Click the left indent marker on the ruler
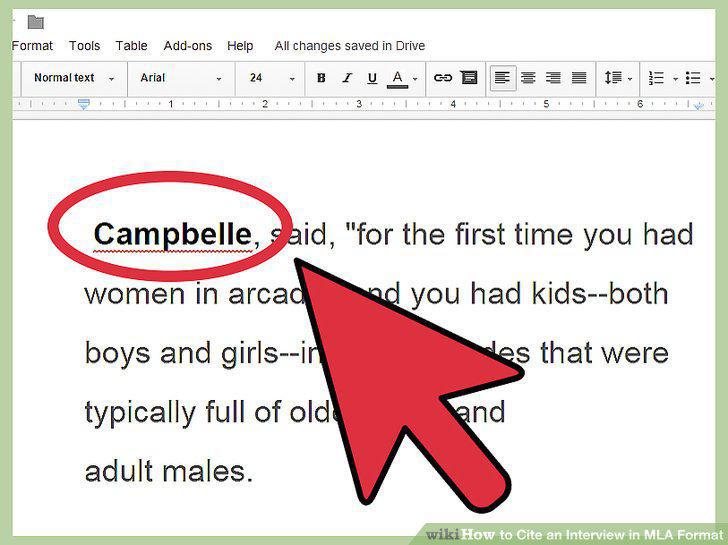This screenshot has width=728, height=545. (84, 104)
